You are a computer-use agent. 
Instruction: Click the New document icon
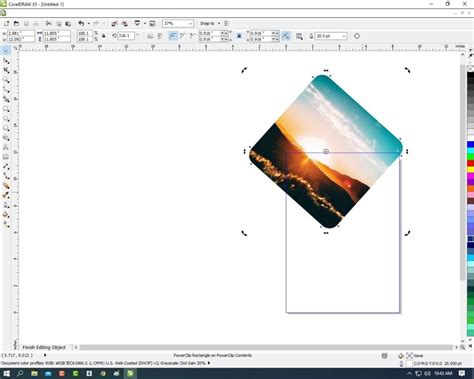point(6,24)
